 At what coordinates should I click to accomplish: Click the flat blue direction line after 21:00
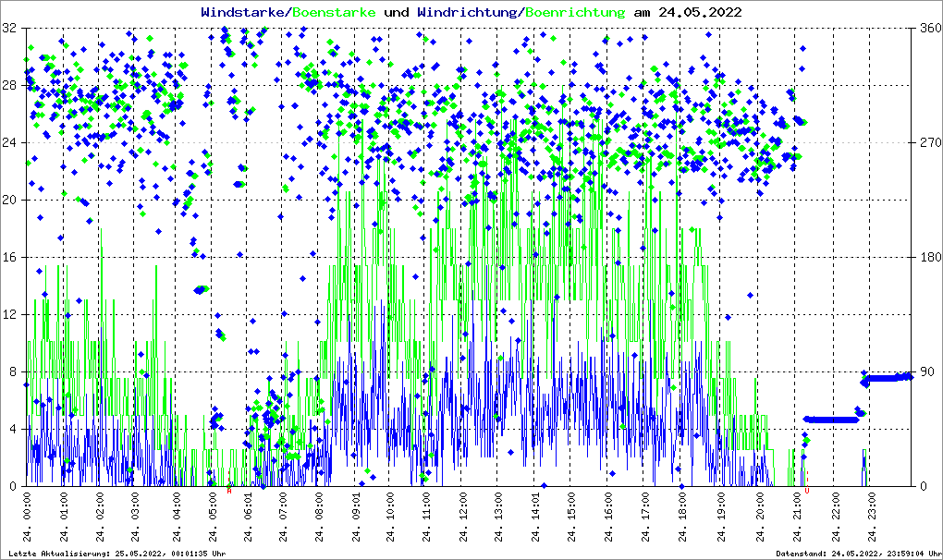[830, 420]
